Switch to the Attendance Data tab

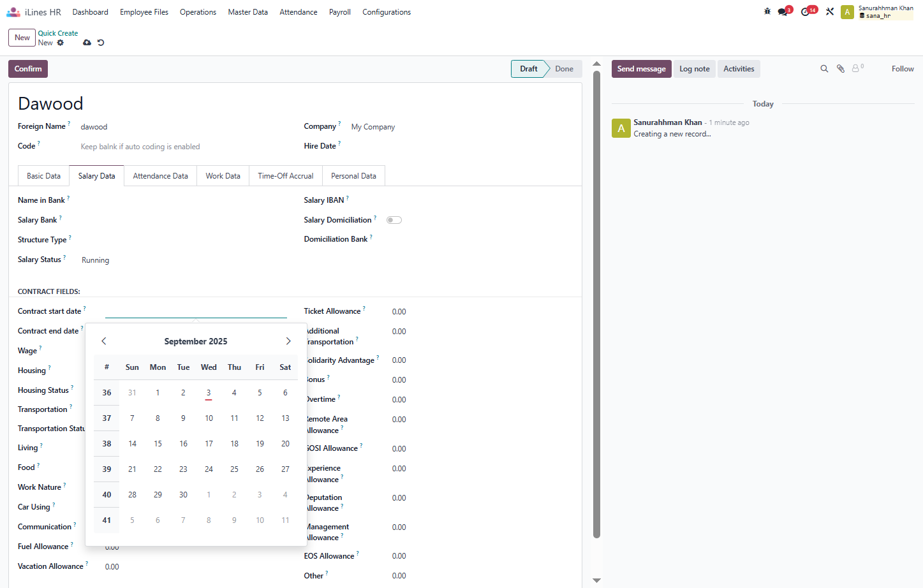pos(161,176)
